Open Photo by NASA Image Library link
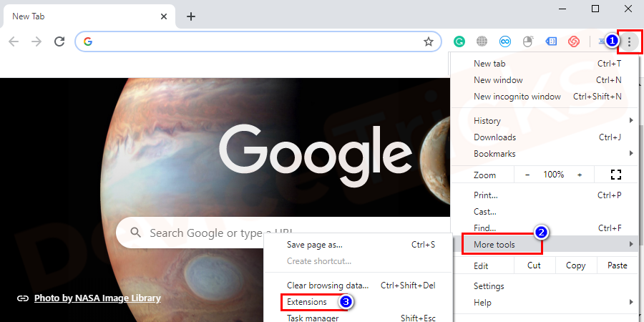Image resolution: width=644 pixels, height=322 pixels. (97, 298)
